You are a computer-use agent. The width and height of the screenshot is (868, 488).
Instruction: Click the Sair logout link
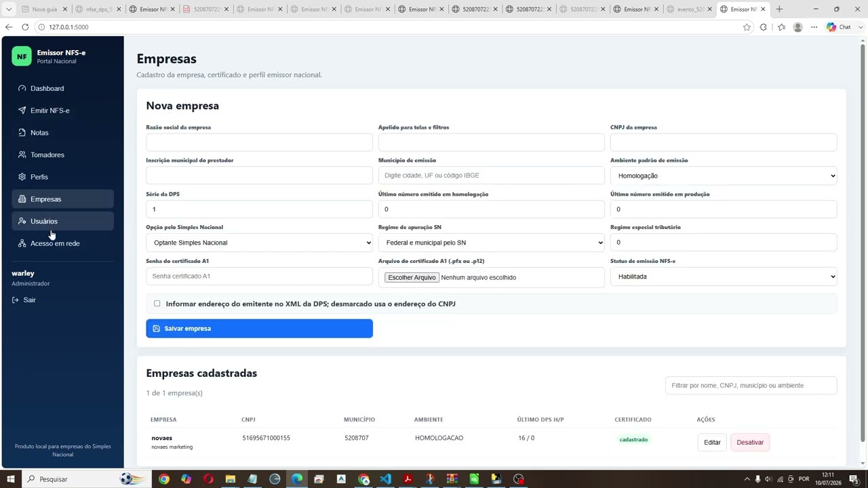click(29, 300)
